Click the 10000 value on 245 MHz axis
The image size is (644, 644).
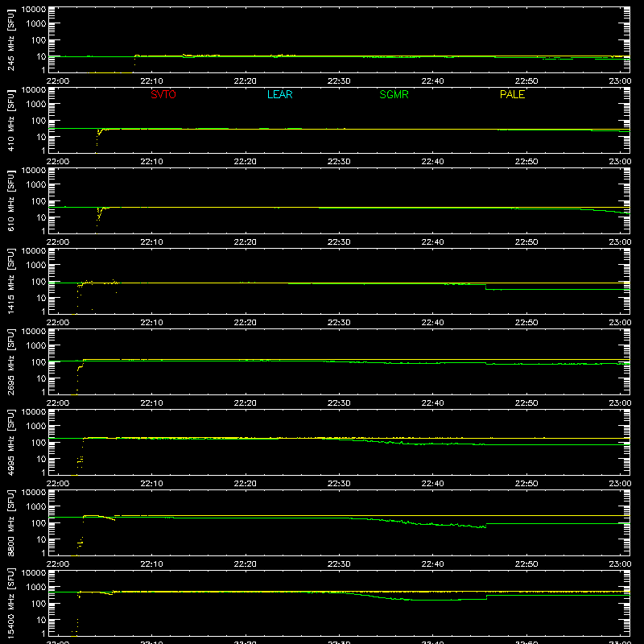(x=34, y=10)
